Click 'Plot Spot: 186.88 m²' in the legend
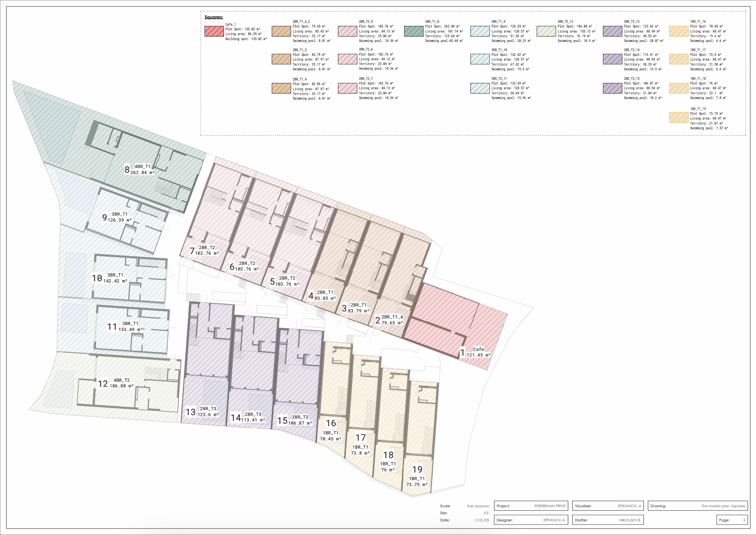The width and height of the screenshot is (756, 535). coord(575,26)
